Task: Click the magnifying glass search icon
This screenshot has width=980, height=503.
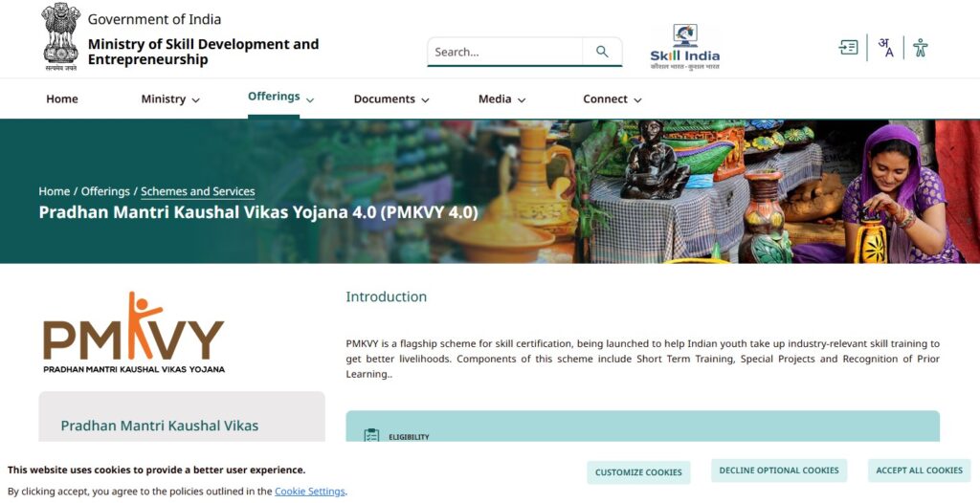Action: tap(602, 52)
